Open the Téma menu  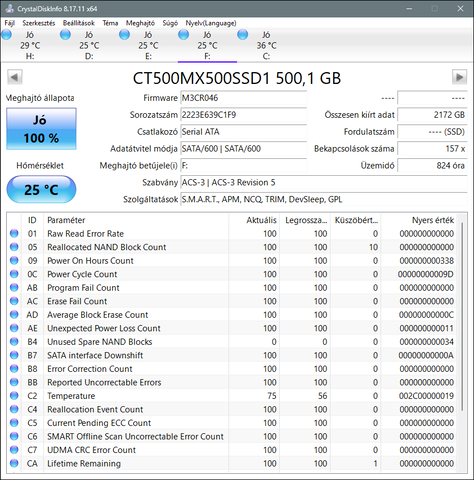[x=110, y=23]
